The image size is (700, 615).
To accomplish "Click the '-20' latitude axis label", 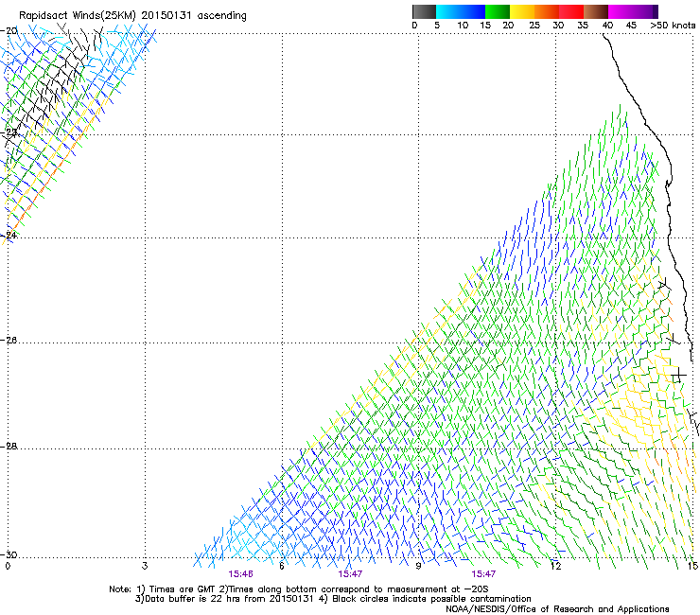I will pos(9,30).
